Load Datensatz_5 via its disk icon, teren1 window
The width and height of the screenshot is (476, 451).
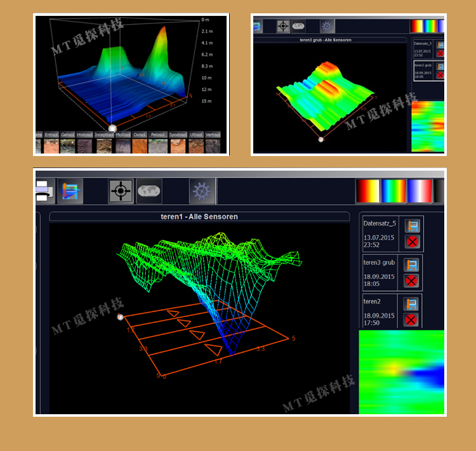click(413, 225)
